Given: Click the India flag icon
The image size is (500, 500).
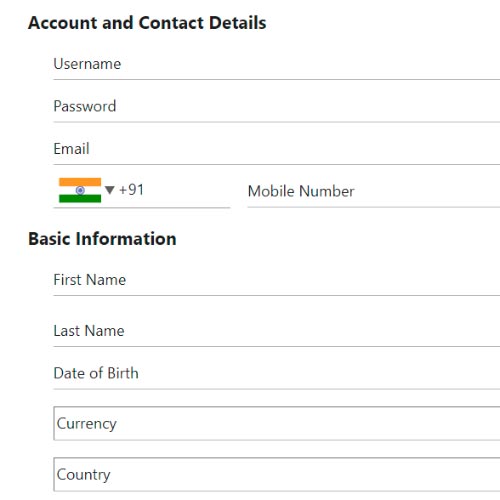Looking at the screenshot, I should [80, 190].
